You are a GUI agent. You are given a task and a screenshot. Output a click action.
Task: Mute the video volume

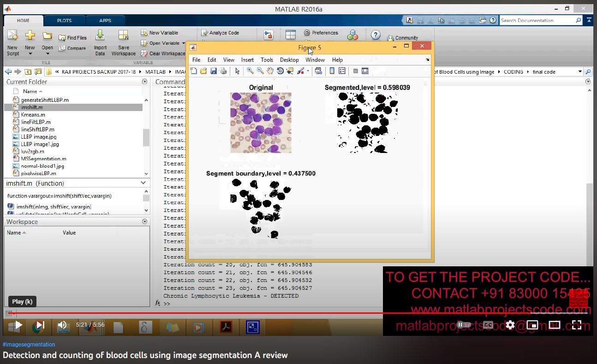point(62,325)
